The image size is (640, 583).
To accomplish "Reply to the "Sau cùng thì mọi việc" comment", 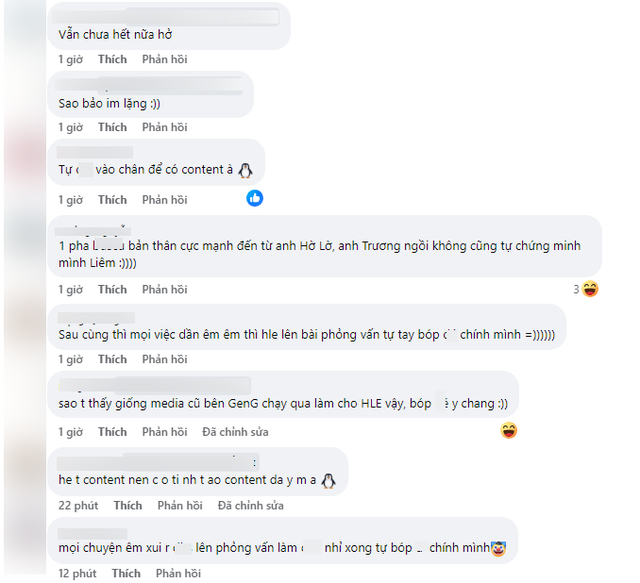I will (164, 360).
